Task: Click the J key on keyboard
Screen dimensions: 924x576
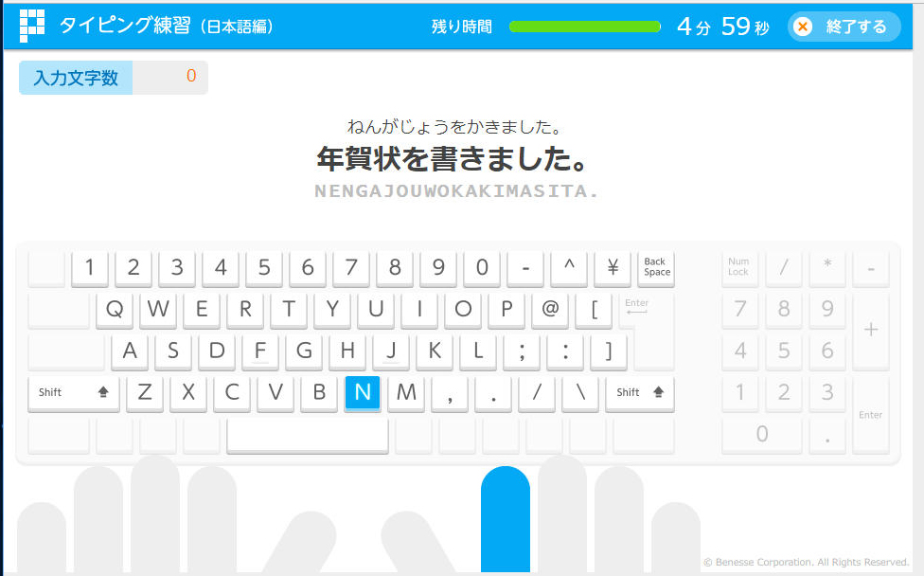Action: click(391, 351)
